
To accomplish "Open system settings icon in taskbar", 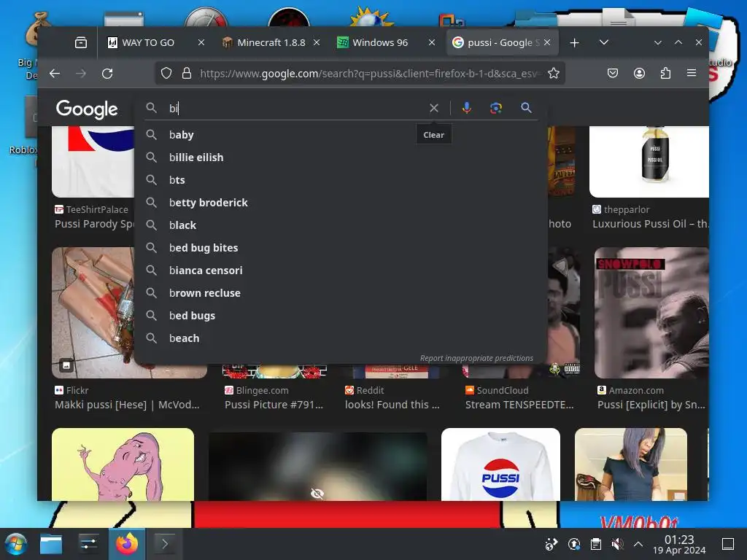I will pyautogui.click(x=88, y=544).
